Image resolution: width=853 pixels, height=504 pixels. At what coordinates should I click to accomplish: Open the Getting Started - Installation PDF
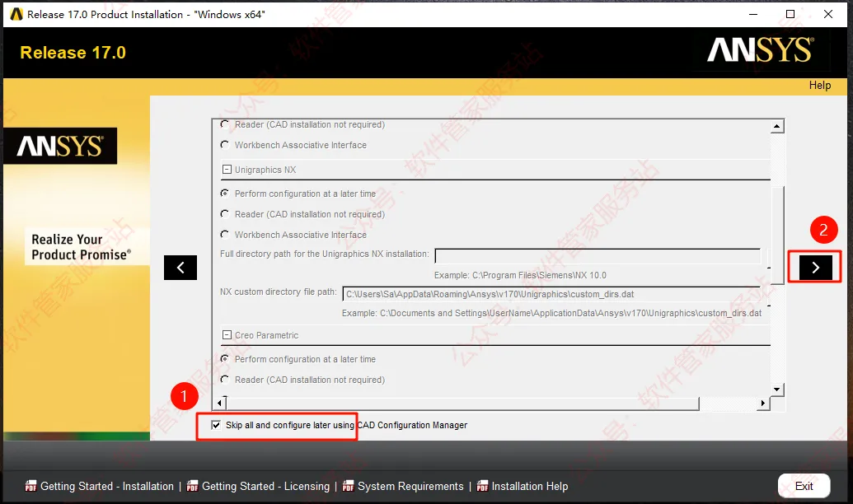coord(106,486)
